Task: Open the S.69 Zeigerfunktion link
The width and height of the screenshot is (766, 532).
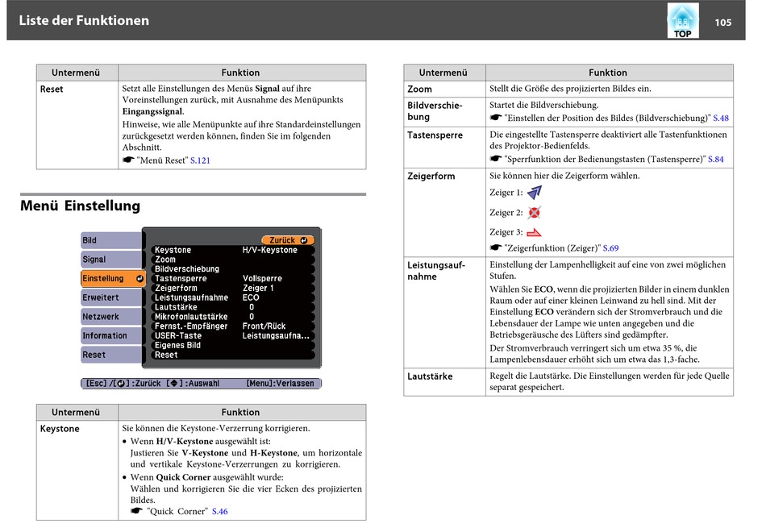Action: 610,248
